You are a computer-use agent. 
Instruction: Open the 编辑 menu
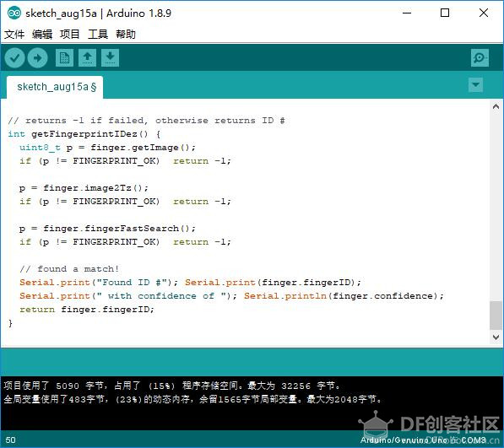pyautogui.click(x=42, y=34)
